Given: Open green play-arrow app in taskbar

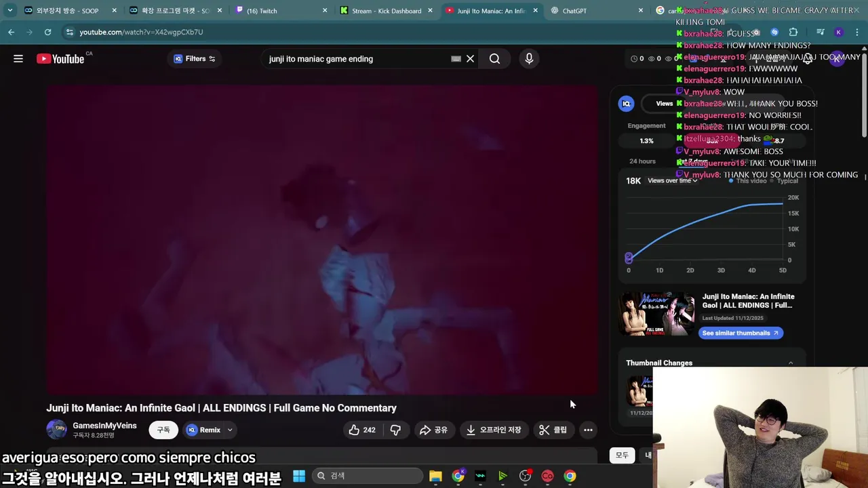Looking at the screenshot, I should click(x=502, y=476).
